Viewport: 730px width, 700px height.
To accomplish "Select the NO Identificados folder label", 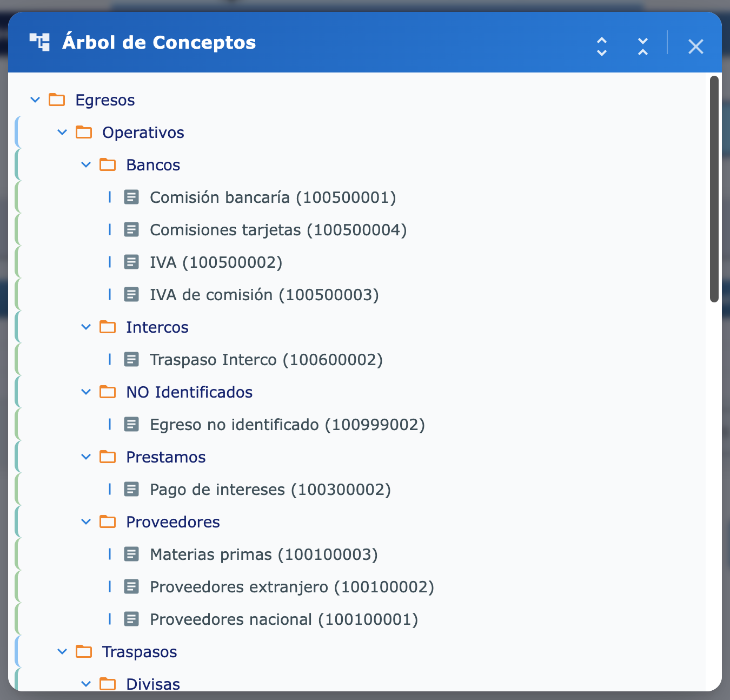I will (x=189, y=392).
